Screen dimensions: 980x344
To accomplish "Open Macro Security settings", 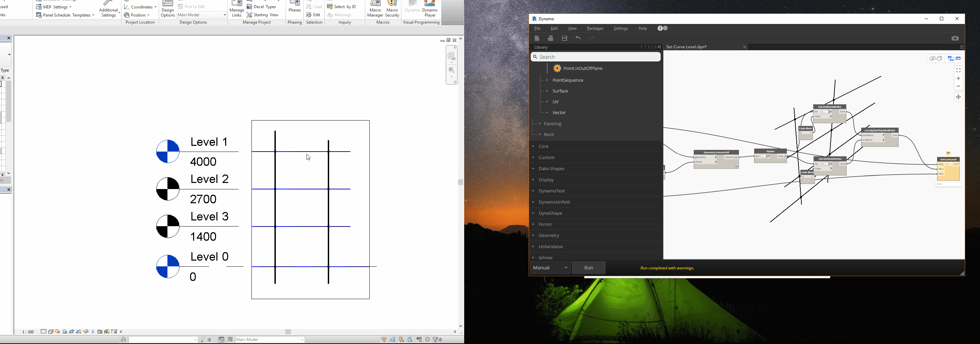I will point(392,9).
